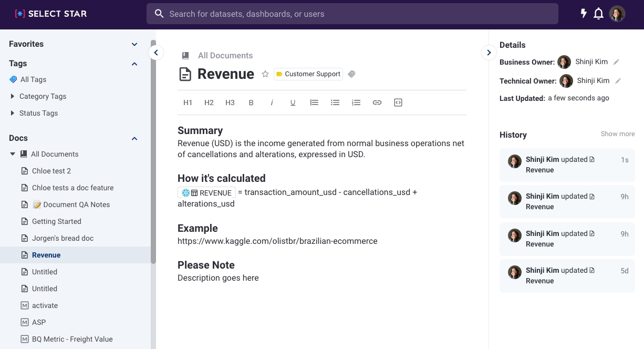Insert a numbered list
Viewport: 644px width, 349px height.
coord(356,102)
